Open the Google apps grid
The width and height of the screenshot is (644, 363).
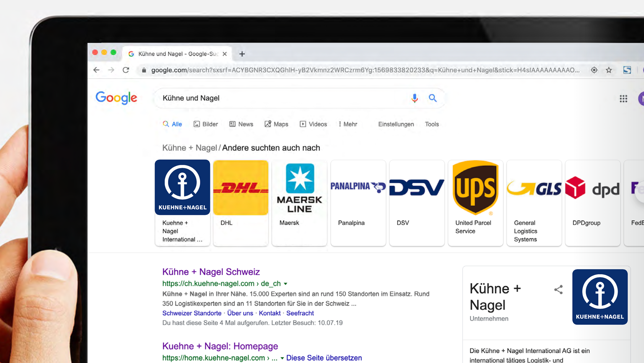coord(623,98)
